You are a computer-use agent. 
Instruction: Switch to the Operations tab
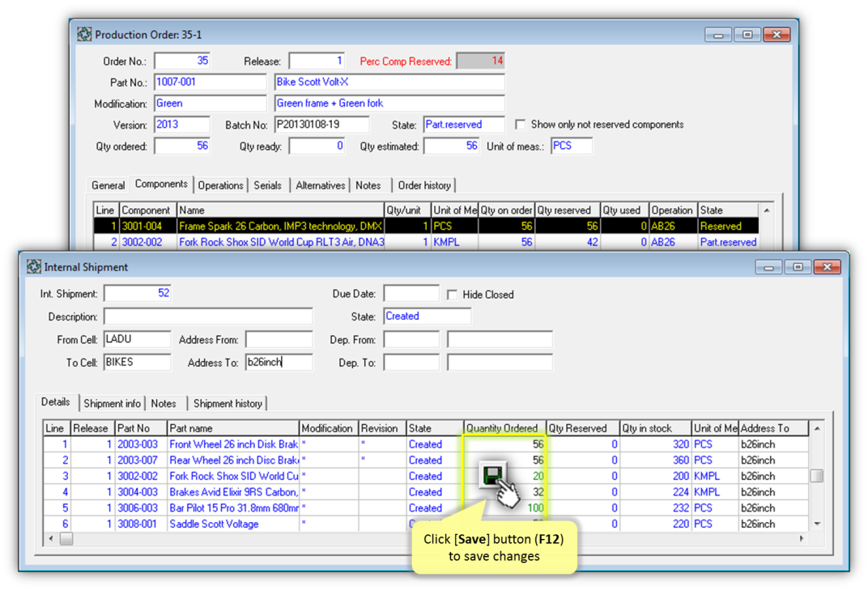pyautogui.click(x=220, y=185)
